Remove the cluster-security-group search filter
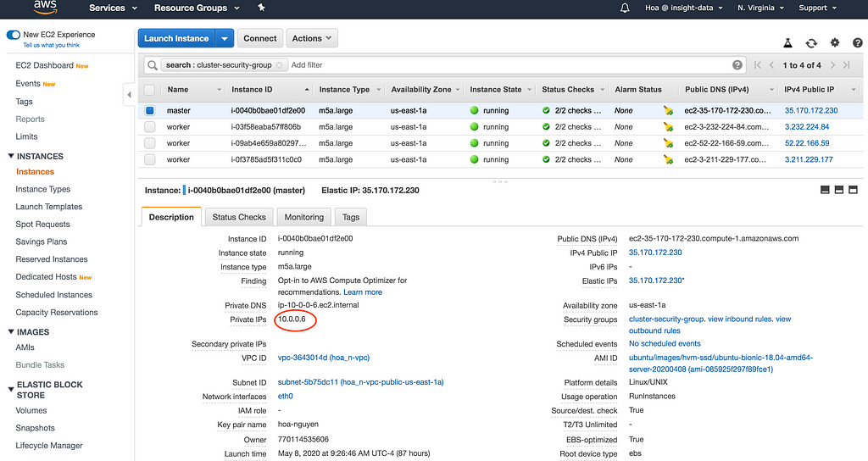The image size is (868, 461). tap(279, 65)
